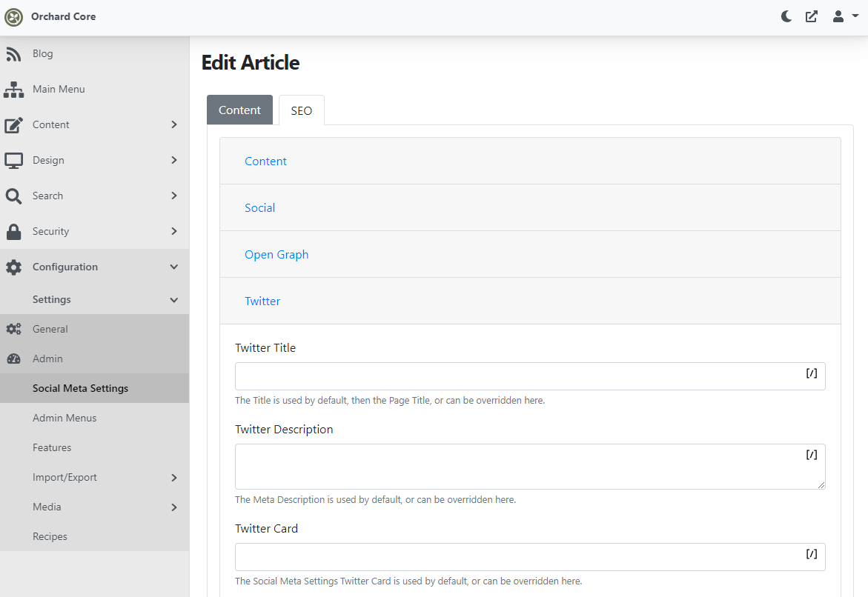Expand the Media submenu chevron
Screen dimensions: 868x597
point(173,507)
